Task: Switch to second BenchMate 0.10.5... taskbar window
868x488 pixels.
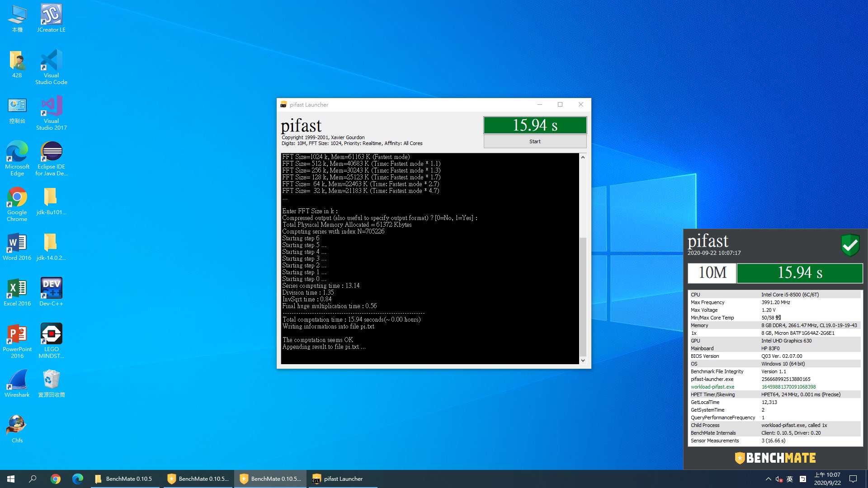Action: coord(197,479)
